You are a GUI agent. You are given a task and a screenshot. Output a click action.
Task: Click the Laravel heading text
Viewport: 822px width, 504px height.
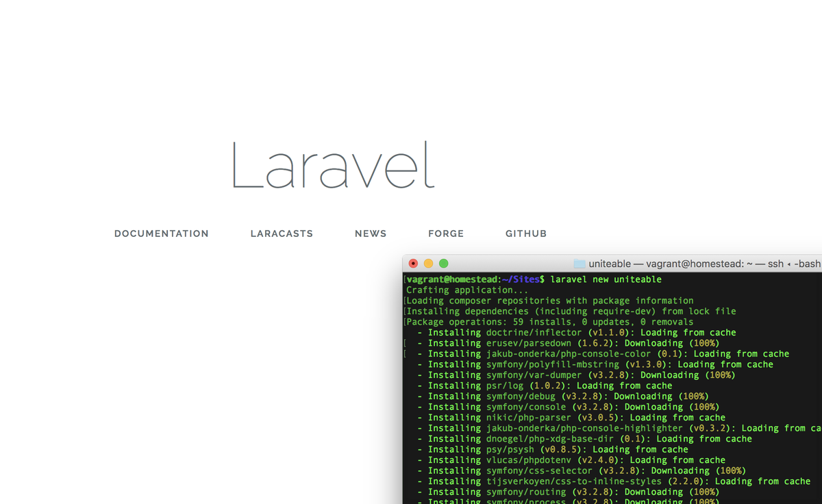[333, 165]
